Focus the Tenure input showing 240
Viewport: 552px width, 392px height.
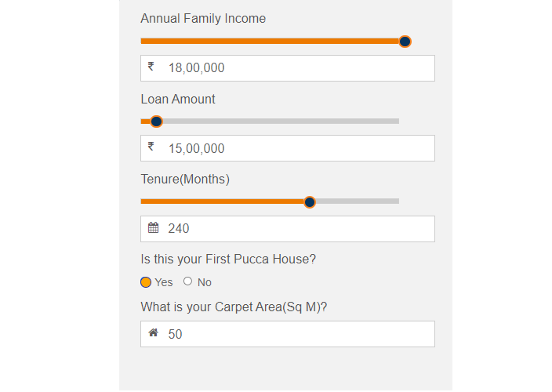[x=288, y=229]
